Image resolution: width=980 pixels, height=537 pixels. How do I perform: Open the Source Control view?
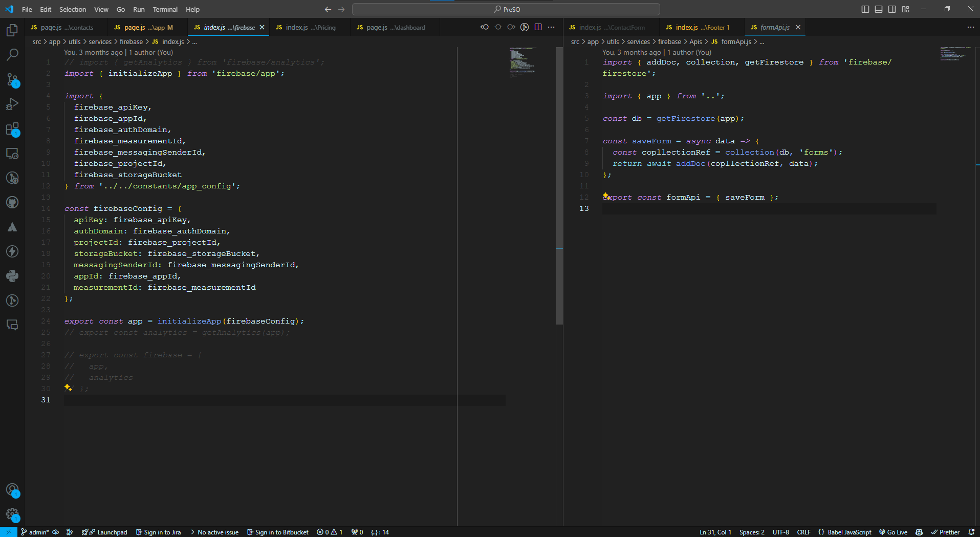(x=12, y=79)
